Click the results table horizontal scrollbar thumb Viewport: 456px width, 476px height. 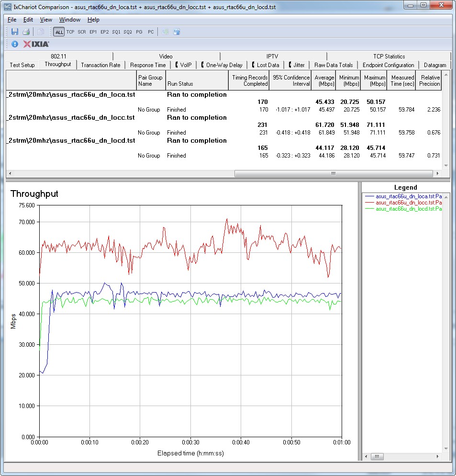tap(334, 173)
